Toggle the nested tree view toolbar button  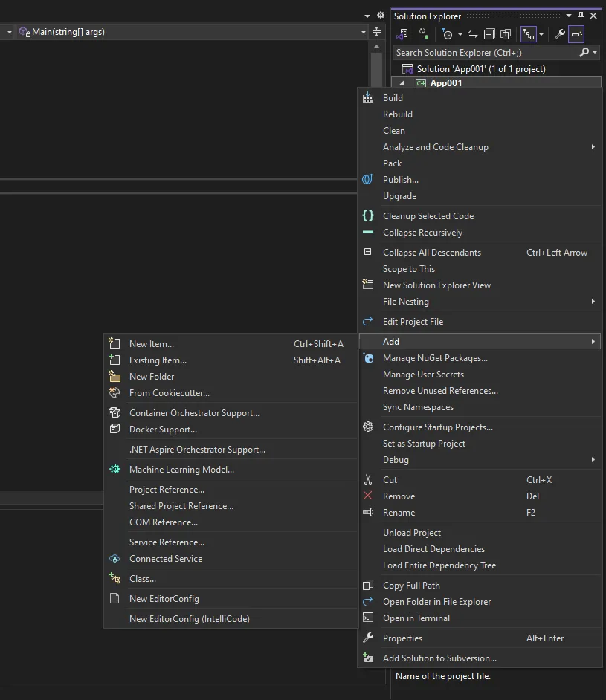[529, 34]
